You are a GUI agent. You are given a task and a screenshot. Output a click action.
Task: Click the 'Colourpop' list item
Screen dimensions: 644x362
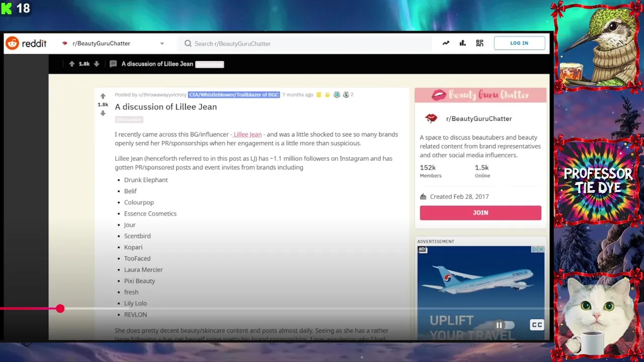tap(139, 202)
